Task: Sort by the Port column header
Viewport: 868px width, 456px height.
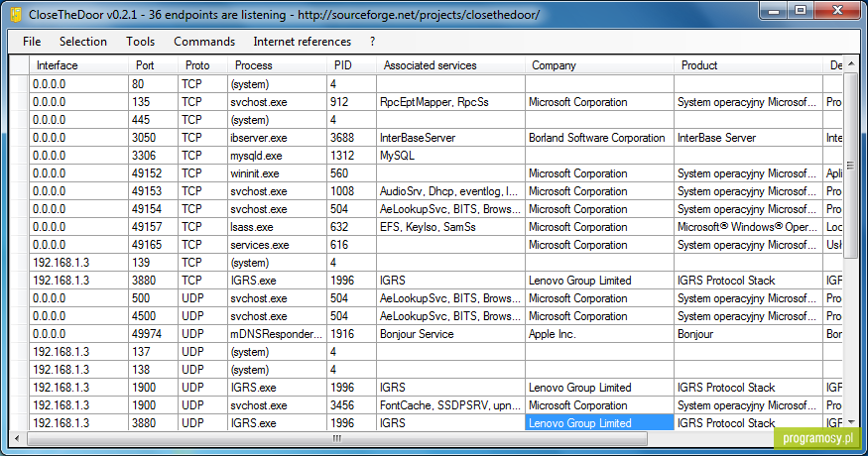Action: [x=154, y=65]
